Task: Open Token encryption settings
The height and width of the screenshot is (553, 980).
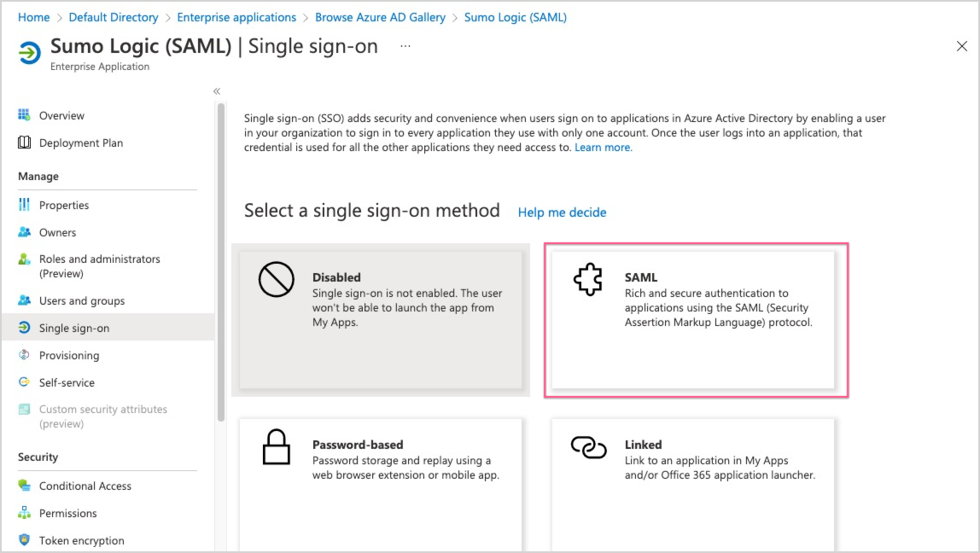Action: [82, 540]
